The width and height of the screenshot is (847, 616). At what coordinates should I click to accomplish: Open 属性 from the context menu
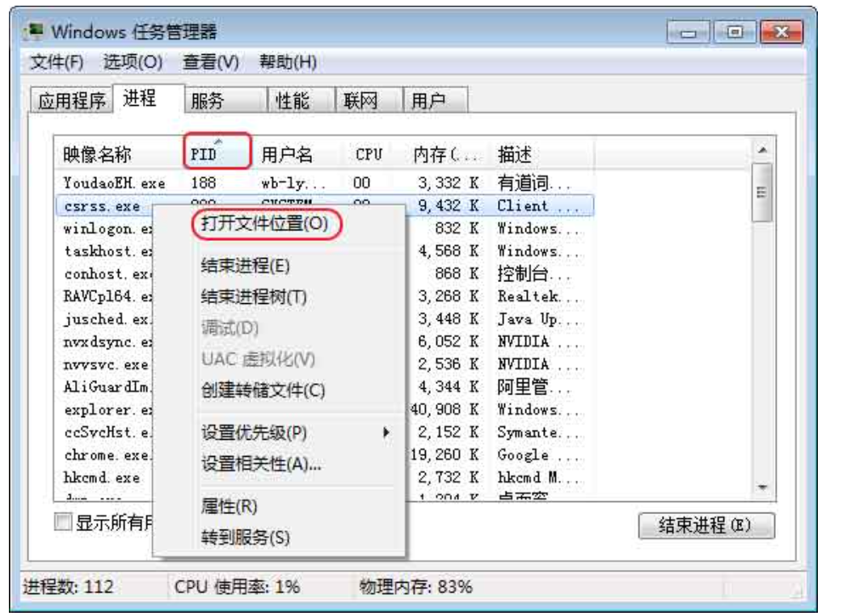pyautogui.click(x=229, y=507)
